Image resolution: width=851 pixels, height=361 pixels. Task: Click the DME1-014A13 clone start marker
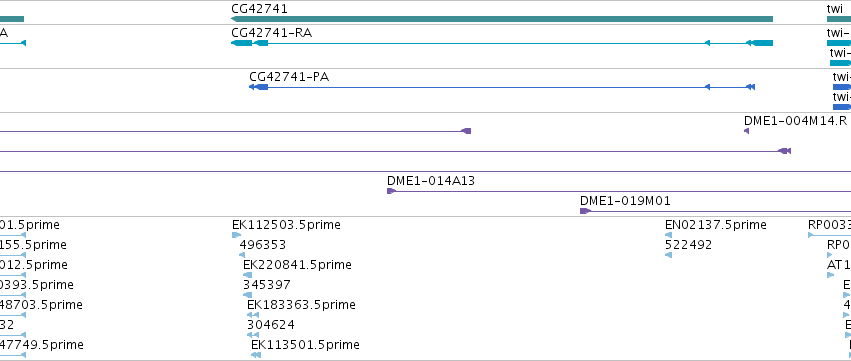(391, 191)
